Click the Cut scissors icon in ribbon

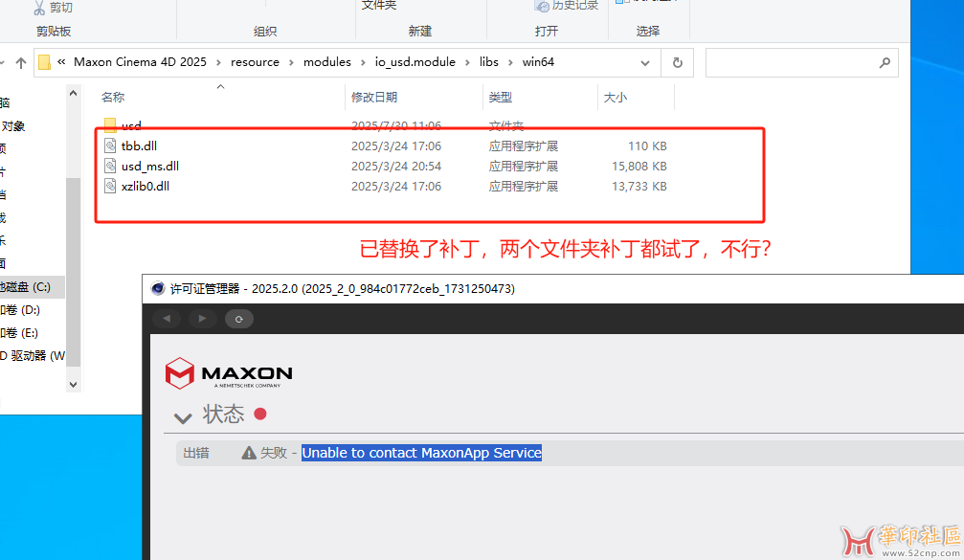click(x=39, y=8)
